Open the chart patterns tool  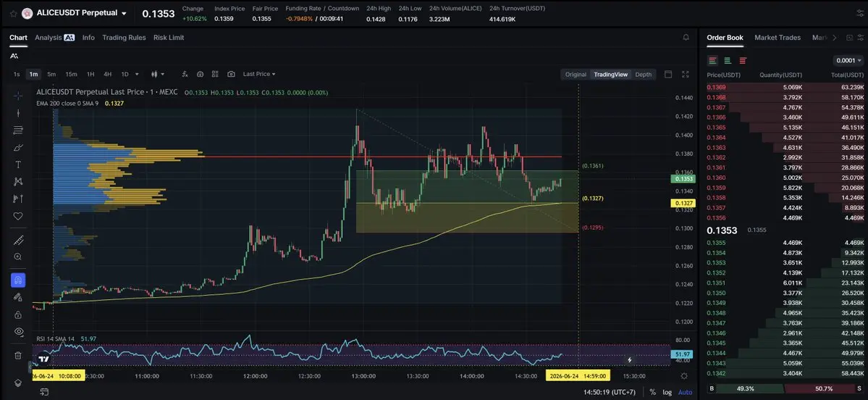[17, 181]
